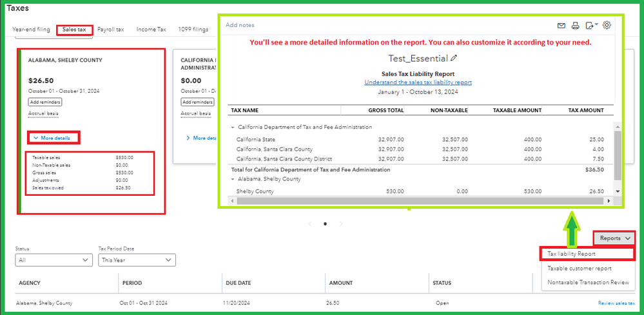Click Oct 01 - Oct 31 2024 period cell

point(143,303)
